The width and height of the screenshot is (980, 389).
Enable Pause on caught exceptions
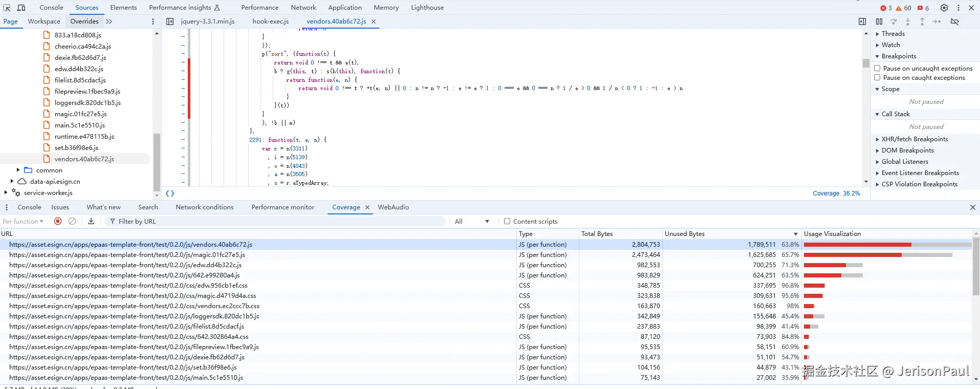(877, 78)
